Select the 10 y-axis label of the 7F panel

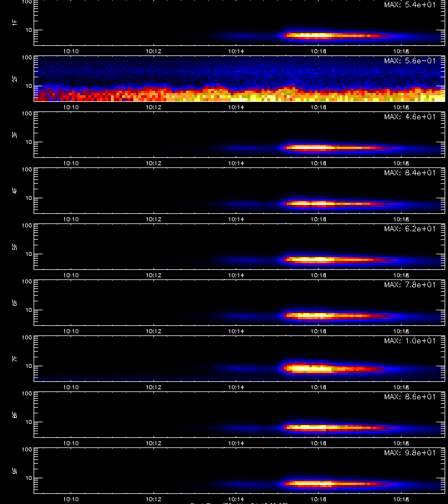tap(29, 366)
